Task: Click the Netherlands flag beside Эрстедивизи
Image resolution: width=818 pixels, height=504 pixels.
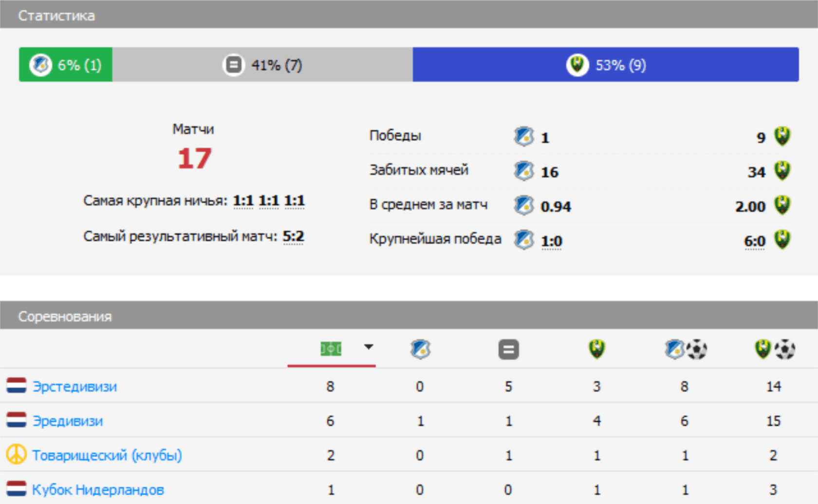Action: pos(17,385)
